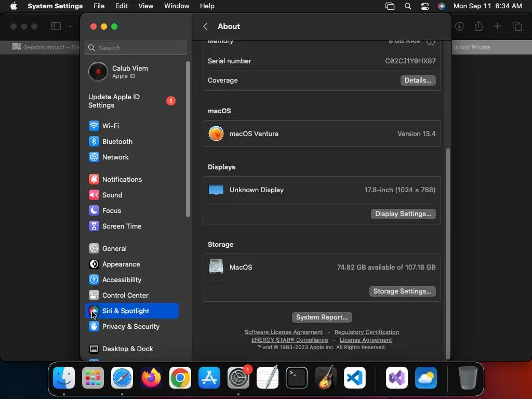Open System Report
This screenshot has width=532, height=399.
click(322, 317)
